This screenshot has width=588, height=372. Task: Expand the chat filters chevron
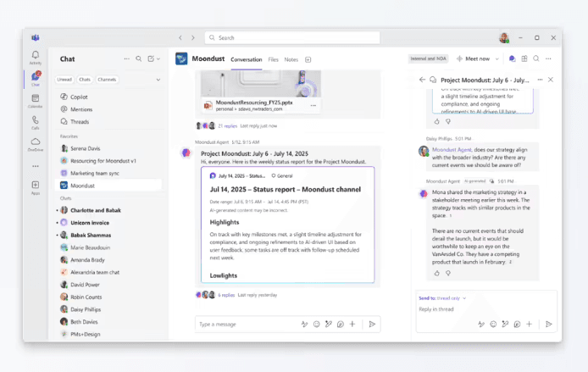tap(158, 80)
